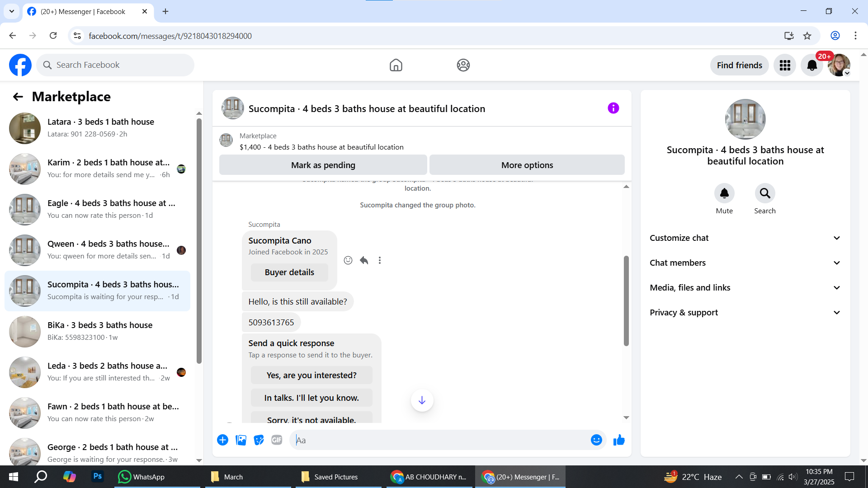Open group photo thumbnail in info panel
Viewport: 868px width, 488px height.
[x=745, y=119]
